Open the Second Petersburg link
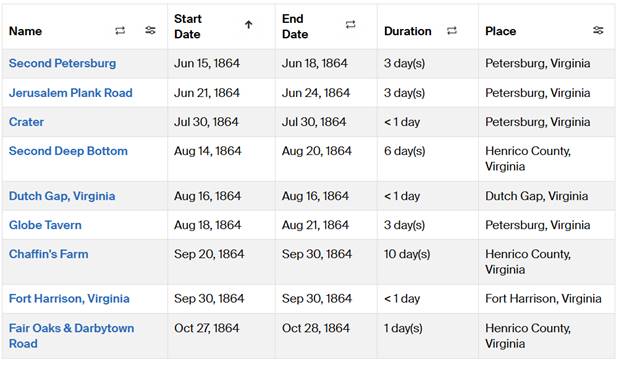Screen dimensions: 624x373 62,63
